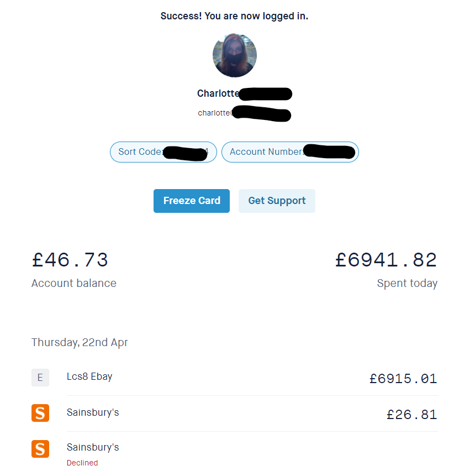Click the Charlotte name heading
This screenshot has width=475, height=476.
218,93
